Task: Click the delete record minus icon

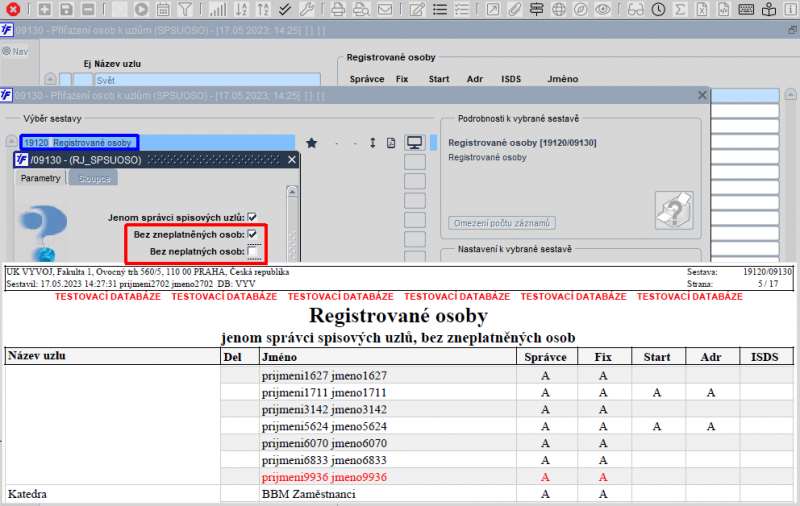Action: [88, 9]
